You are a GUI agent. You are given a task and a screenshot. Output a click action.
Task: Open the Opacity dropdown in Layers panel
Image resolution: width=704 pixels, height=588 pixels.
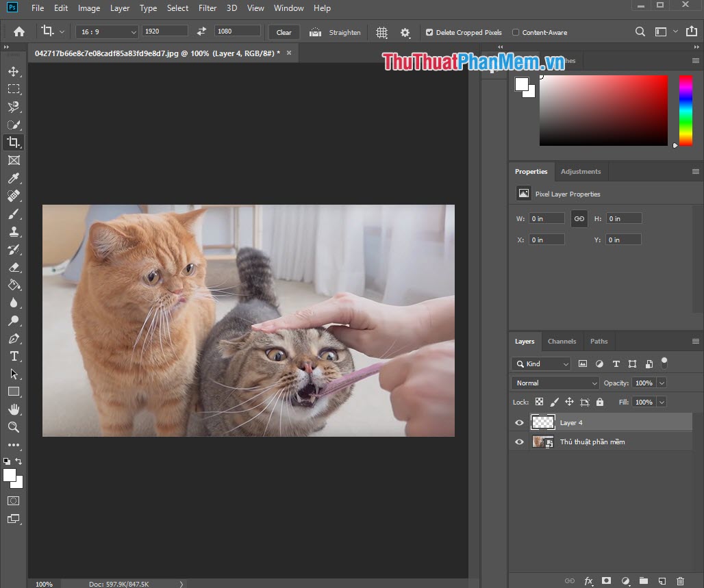coord(660,383)
